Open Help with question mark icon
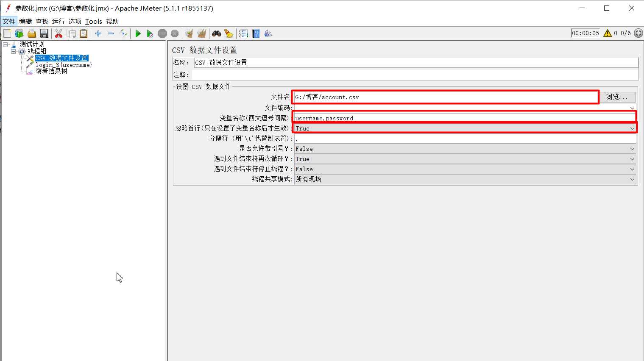 pyautogui.click(x=256, y=33)
